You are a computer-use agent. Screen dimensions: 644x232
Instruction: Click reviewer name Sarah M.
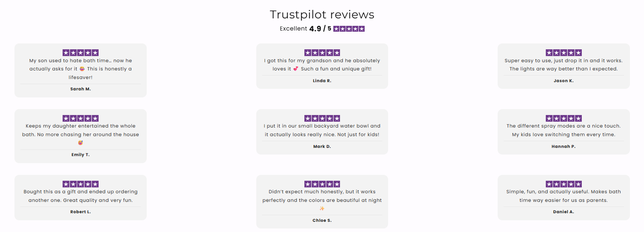pyautogui.click(x=81, y=89)
